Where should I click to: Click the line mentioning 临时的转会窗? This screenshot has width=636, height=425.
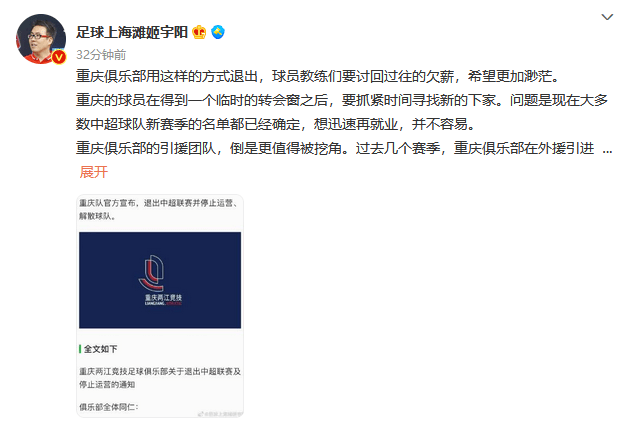pos(342,100)
